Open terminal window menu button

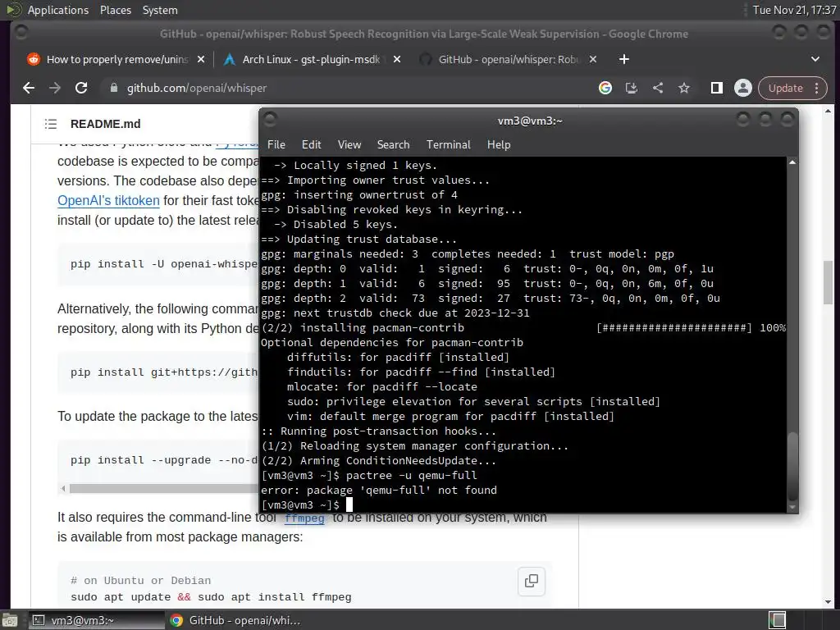[x=271, y=119]
